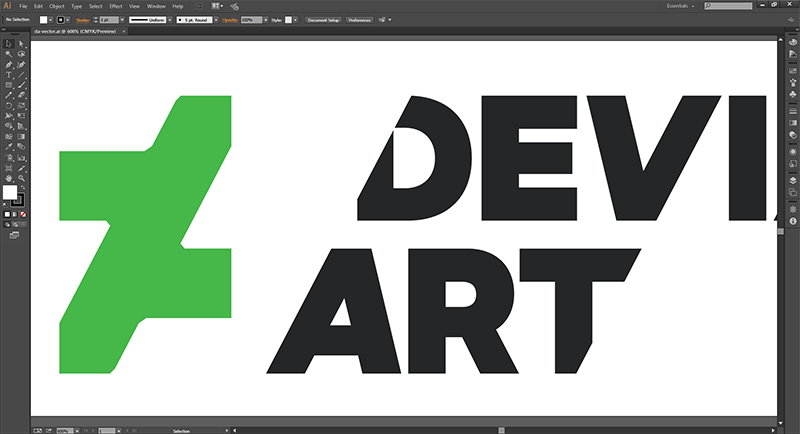Open the graphic Style dropdown
The image size is (800, 434).
click(296, 20)
